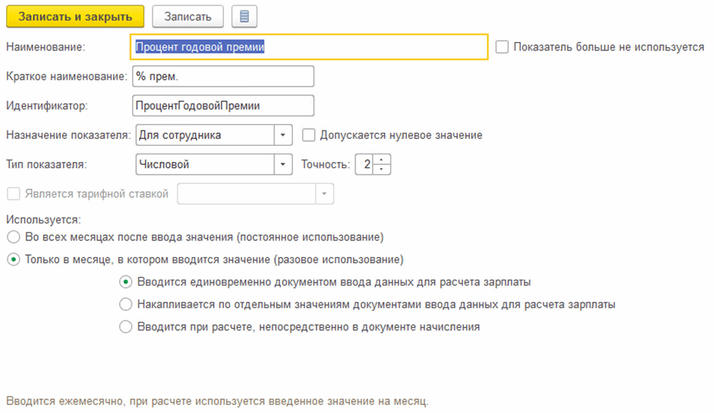
Task: Choose 'Вводится единовременно документом' radio option
Action: (x=125, y=282)
